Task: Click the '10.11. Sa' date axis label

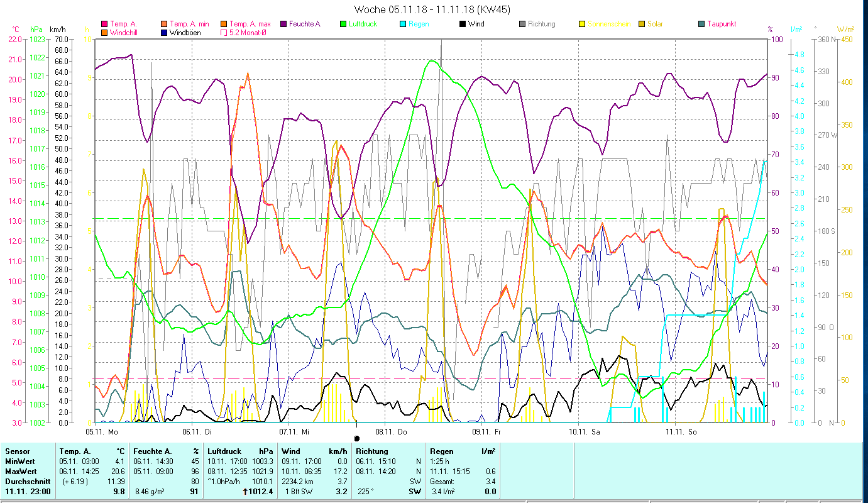Action: 585,431
